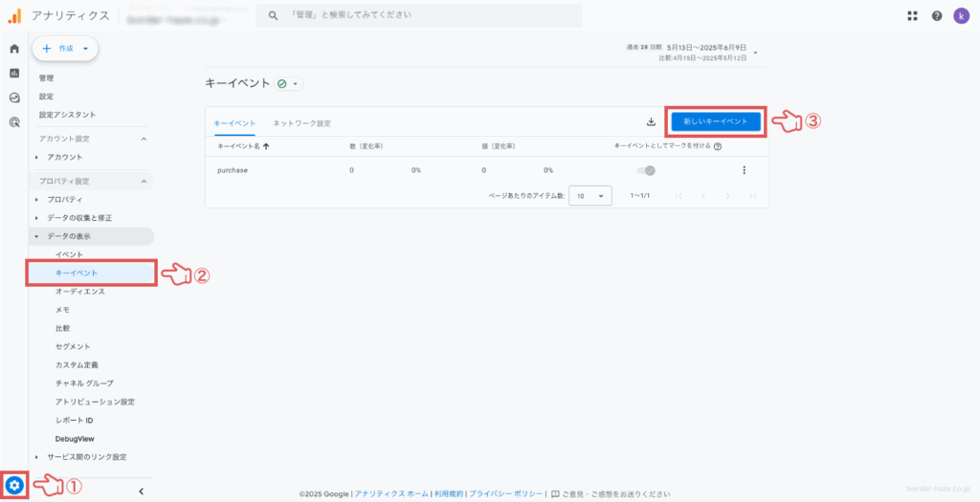The width and height of the screenshot is (980, 502).
Task: Open セグメント in the sidebar
Action: [73, 346]
